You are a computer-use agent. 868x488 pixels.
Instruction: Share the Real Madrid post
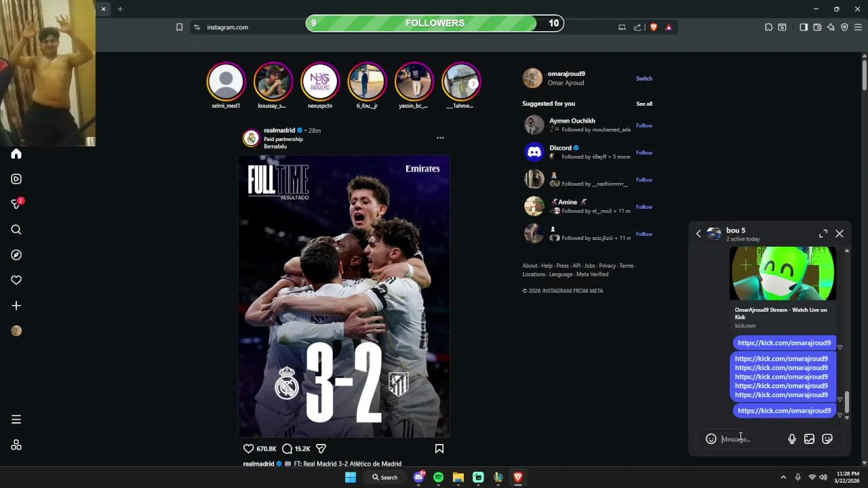pyautogui.click(x=321, y=449)
